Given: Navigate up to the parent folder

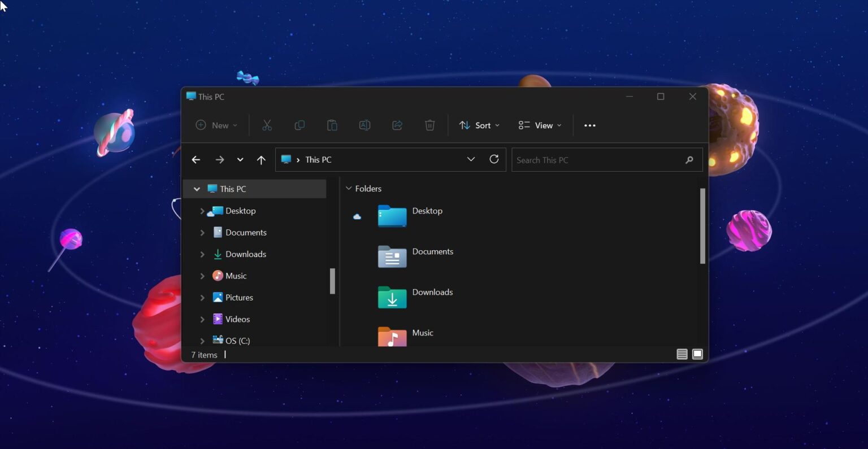Looking at the screenshot, I should pyautogui.click(x=261, y=159).
